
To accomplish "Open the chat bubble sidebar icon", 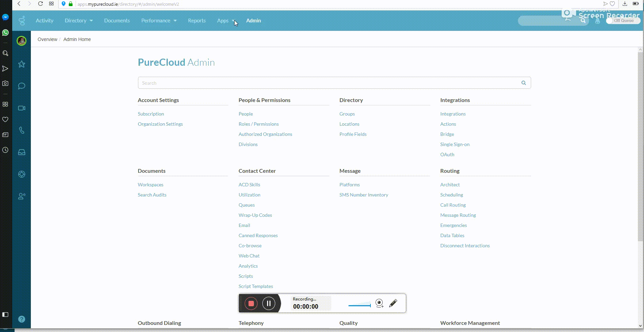I will (x=22, y=86).
